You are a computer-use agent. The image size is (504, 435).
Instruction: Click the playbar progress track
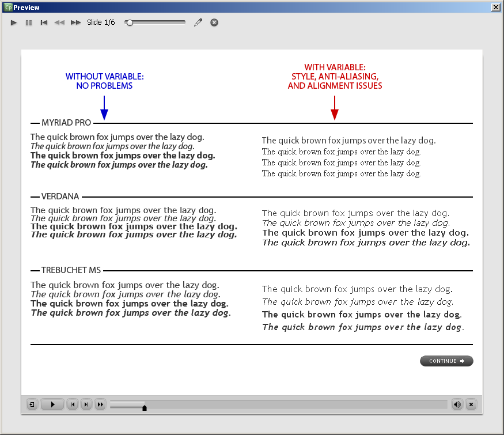279,404
